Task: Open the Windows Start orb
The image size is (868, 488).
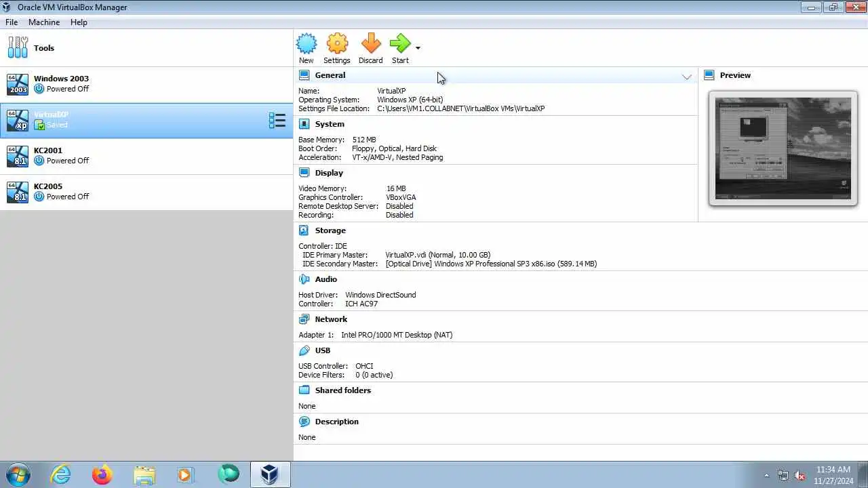Action: tap(18, 474)
